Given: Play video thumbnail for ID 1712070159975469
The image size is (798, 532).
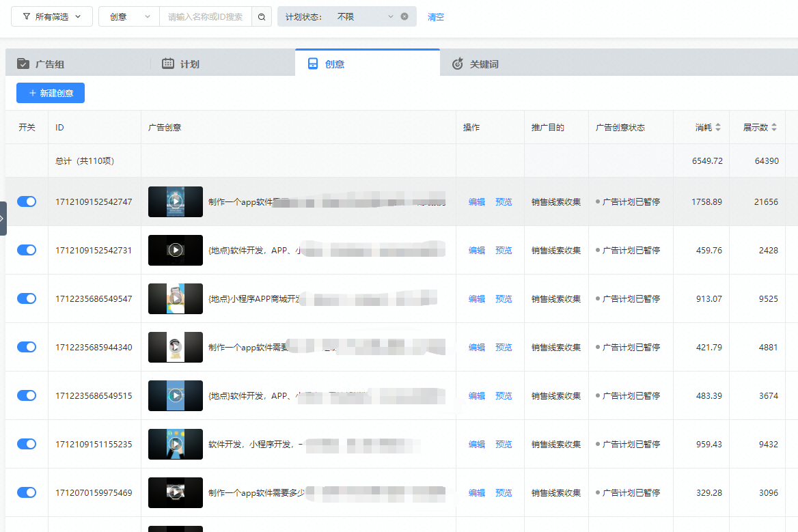Looking at the screenshot, I should (176, 492).
